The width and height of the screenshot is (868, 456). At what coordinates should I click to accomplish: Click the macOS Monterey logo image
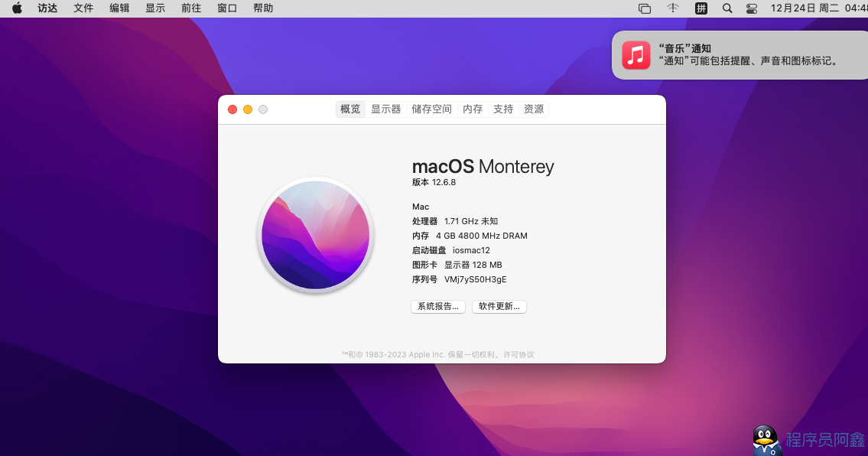coord(316,235)
